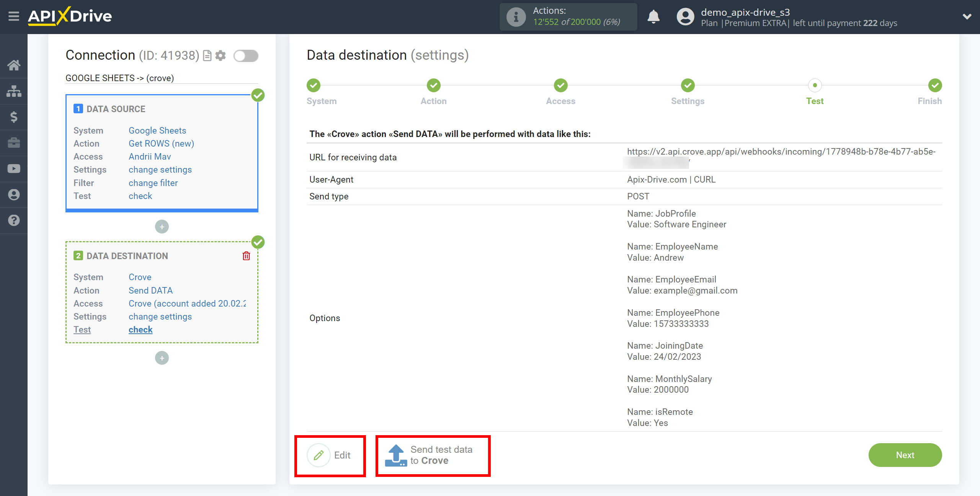This screenshot has height=496, width=980.
Task: Click 'Value: Software Engineer' text
Action: 676,224
